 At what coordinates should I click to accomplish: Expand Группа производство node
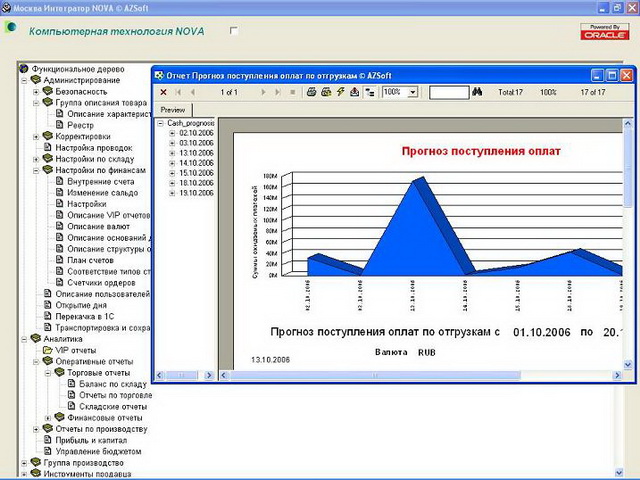24,463
